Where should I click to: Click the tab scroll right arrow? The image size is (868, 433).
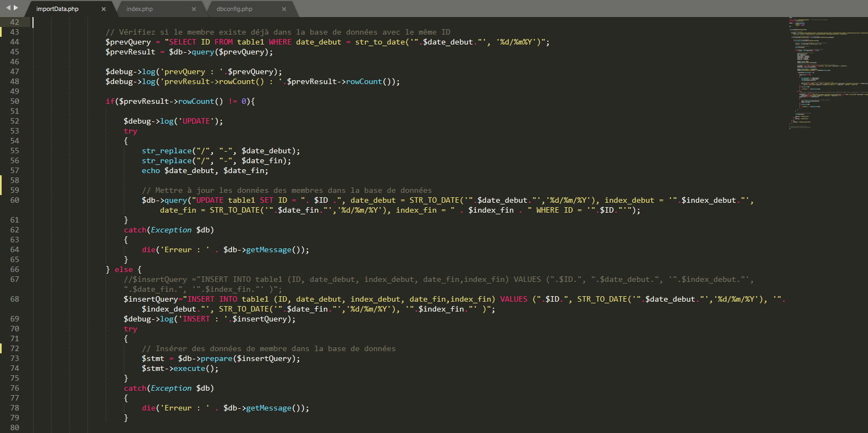click(16, 8)
